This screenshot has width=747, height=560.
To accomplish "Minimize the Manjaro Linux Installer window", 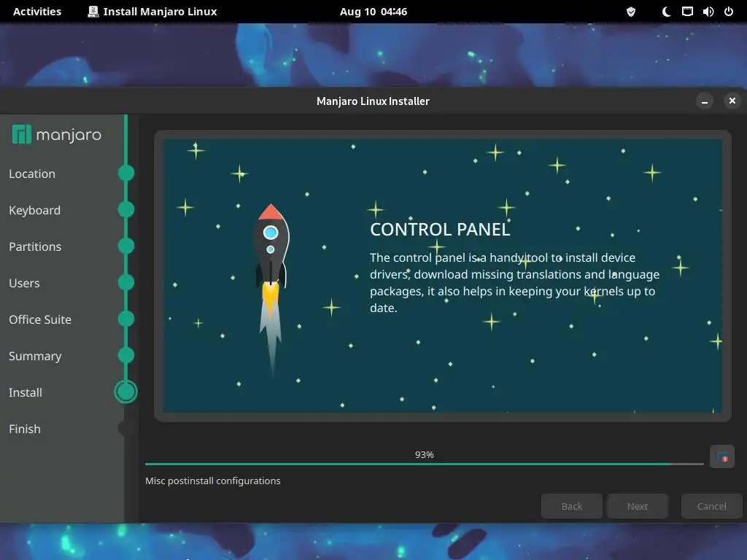I will click(705, 101).
